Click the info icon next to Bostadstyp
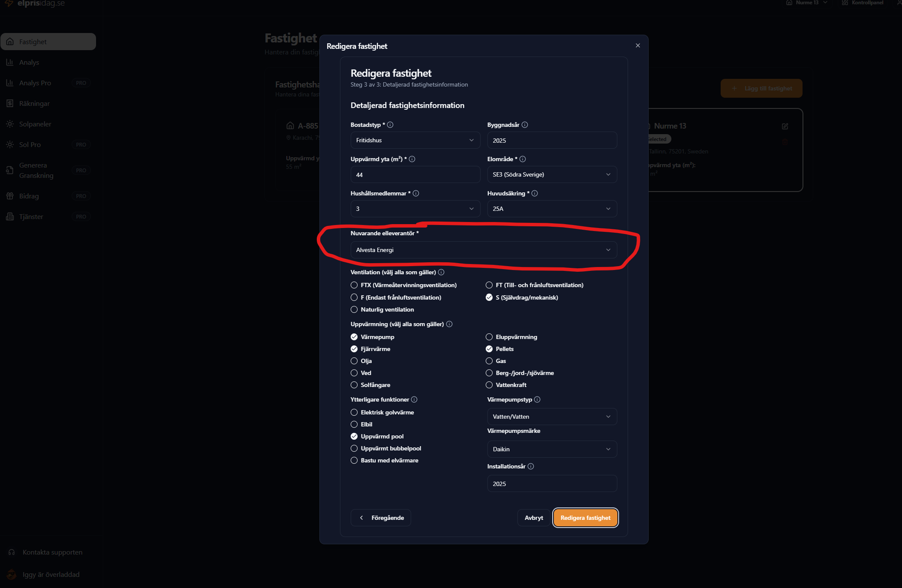The height and width of the screenshot is (588, 902). point(390,125)
